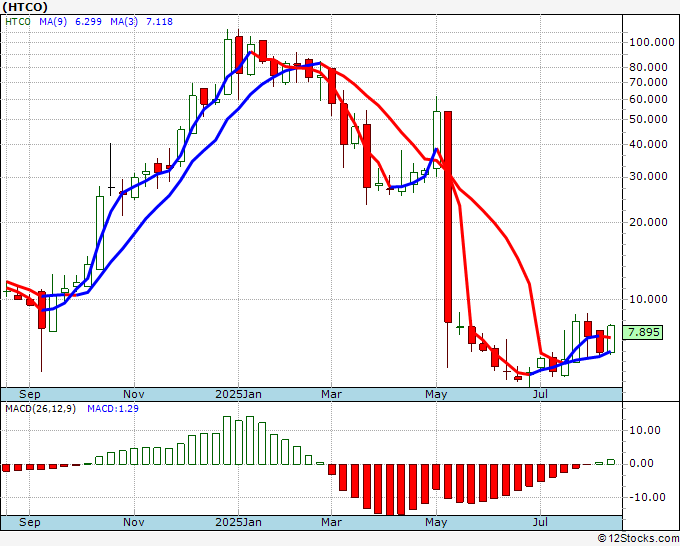Click May on the MACD panel date axis
The height and width of the screenshot is (546, 680).
click(436, 522)
